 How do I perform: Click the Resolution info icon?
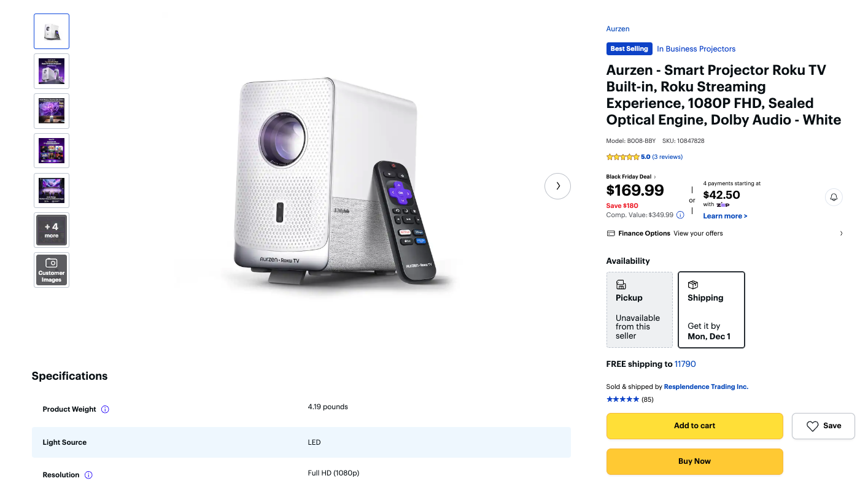[x=88, y=475]
